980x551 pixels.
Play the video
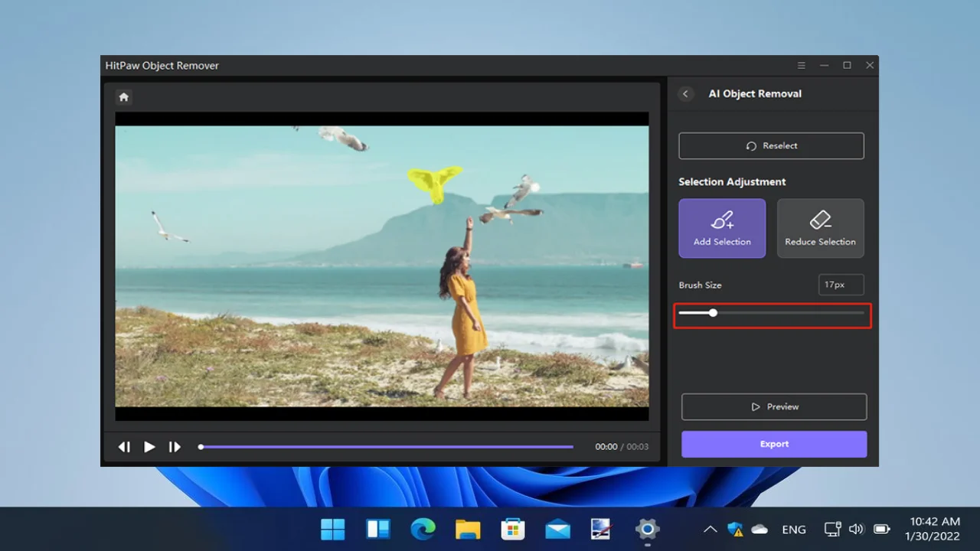(149, 447)
